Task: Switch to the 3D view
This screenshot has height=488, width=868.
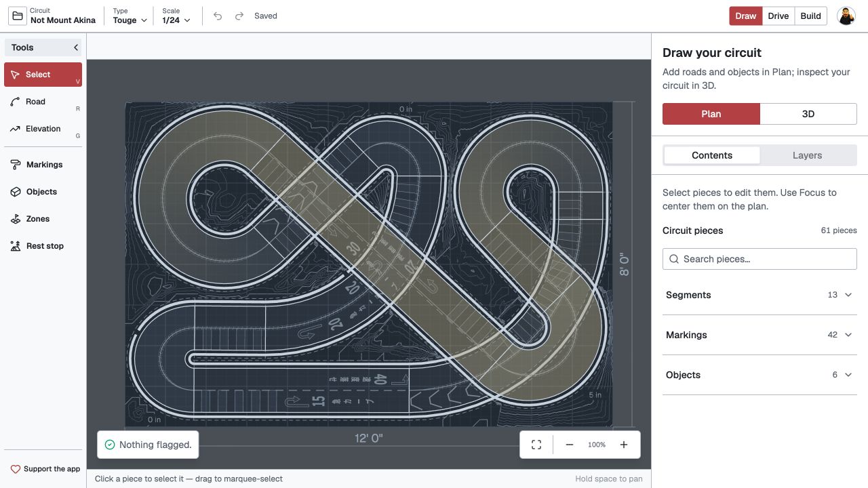Action: coord(808,114)
